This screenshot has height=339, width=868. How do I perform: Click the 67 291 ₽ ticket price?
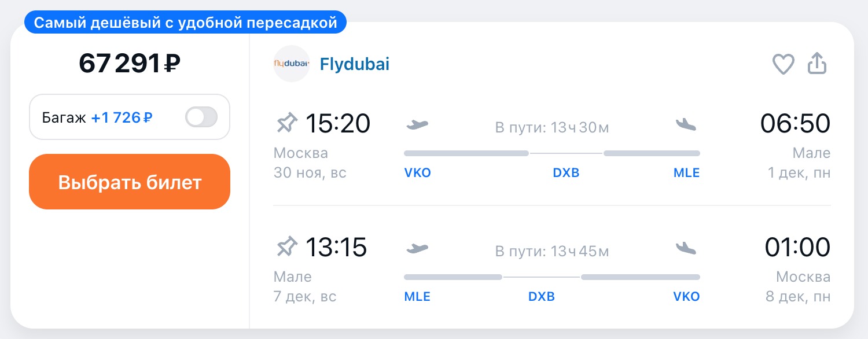[x=130, y=64]
